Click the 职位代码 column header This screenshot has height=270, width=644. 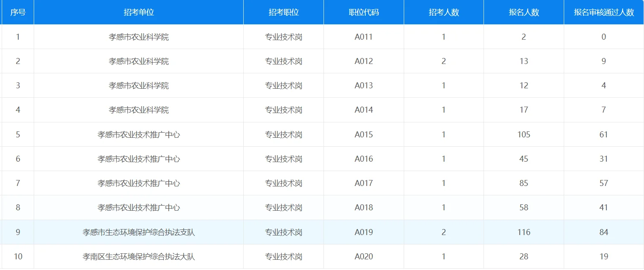coord(363,12)
